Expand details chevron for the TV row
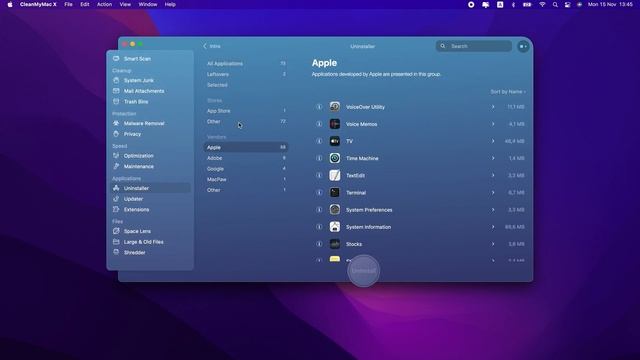640x360 pixels. point(493,141)
